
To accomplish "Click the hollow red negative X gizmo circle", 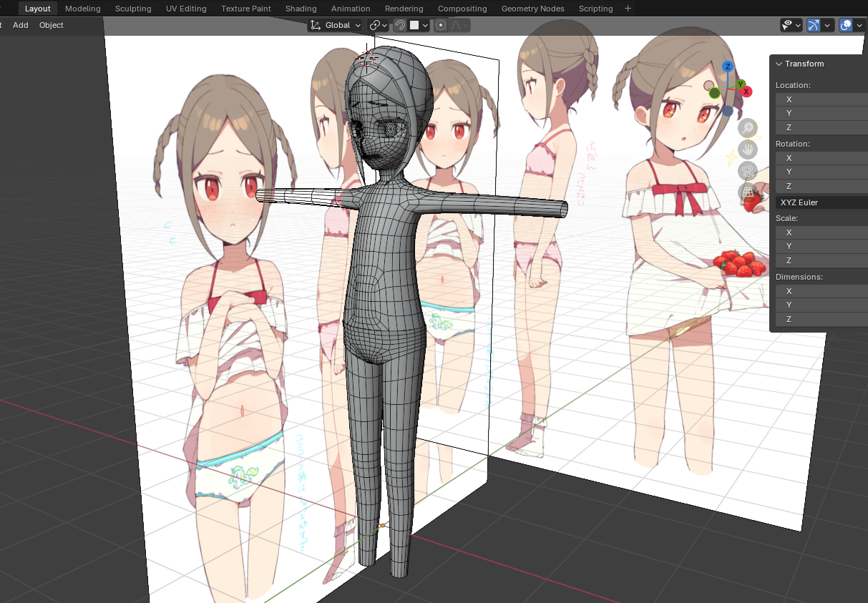I will [708, 86].
